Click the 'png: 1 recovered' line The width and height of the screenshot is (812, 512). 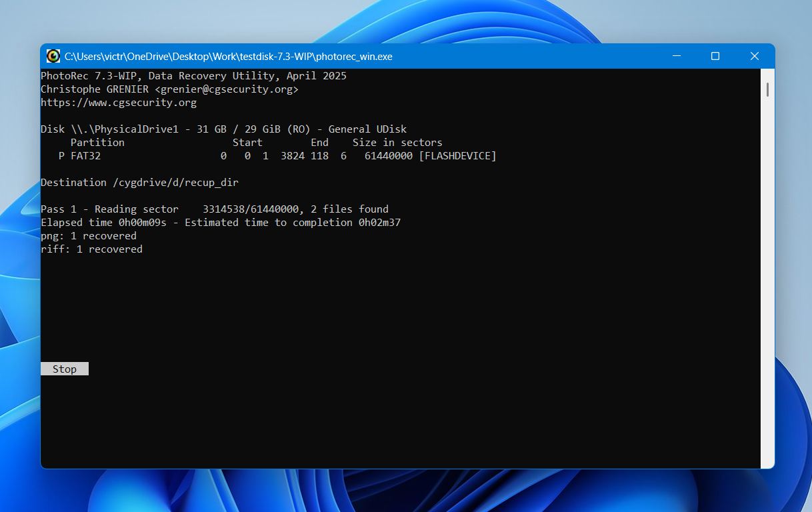(x=89, y=236)
